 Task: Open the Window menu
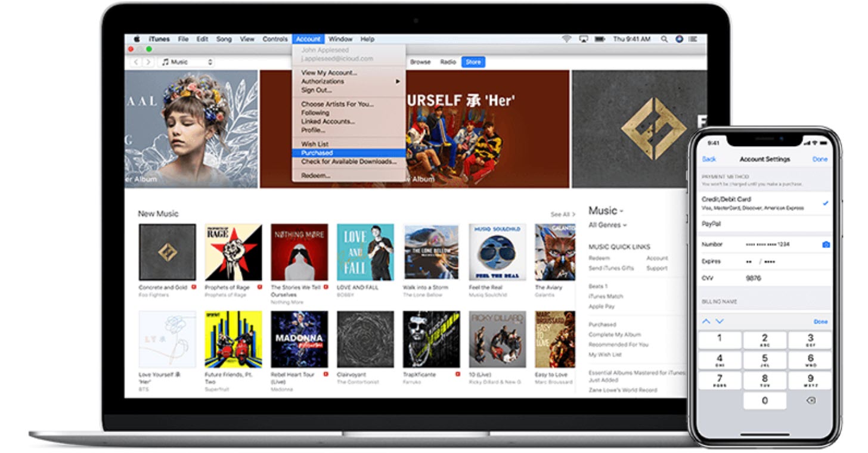click(340, 39)
